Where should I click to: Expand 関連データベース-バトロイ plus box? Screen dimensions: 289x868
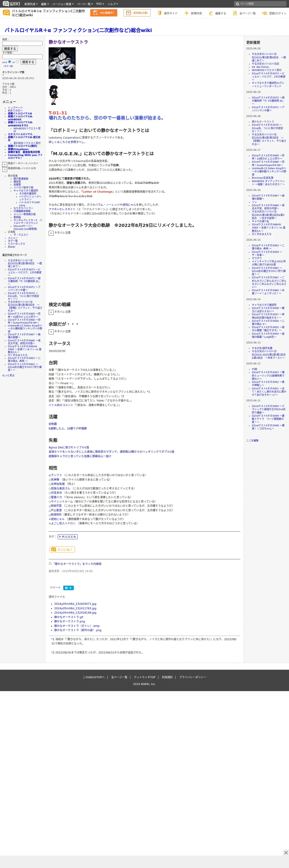(5, 164)
